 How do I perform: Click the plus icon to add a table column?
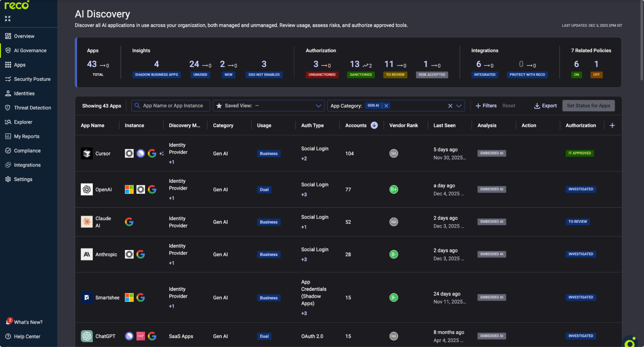612,125
